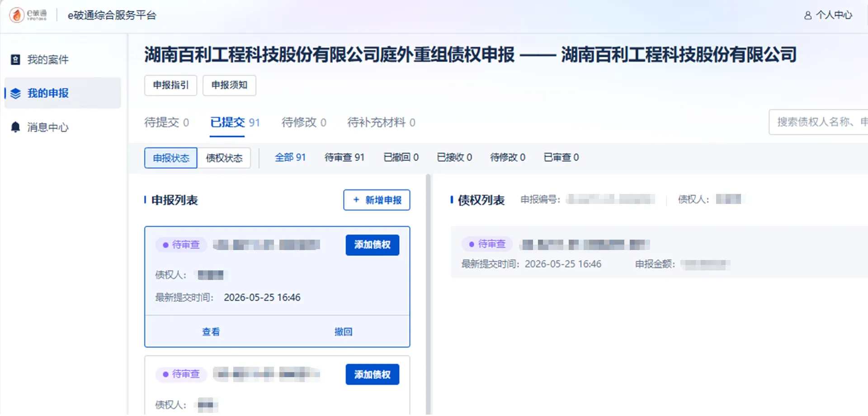This screenshot has height=416, width=868.
Task: Open the 申报须知 button
Action: tap(229, 85)
